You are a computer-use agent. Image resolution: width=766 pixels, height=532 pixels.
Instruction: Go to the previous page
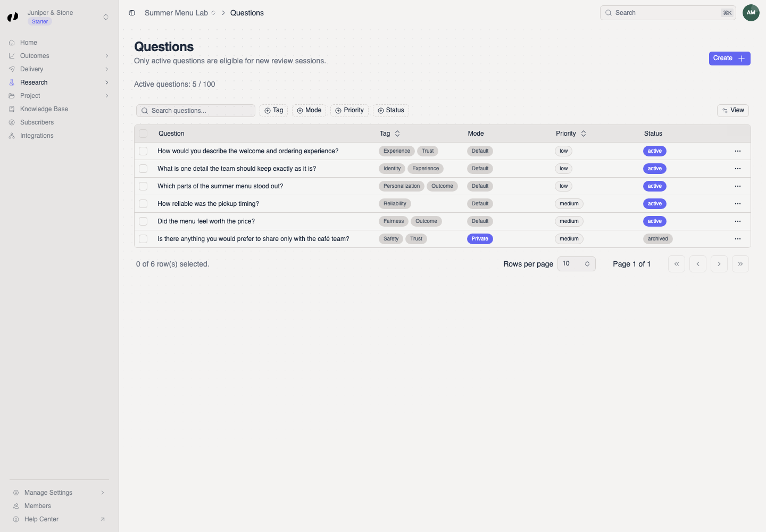coord(698,264)
